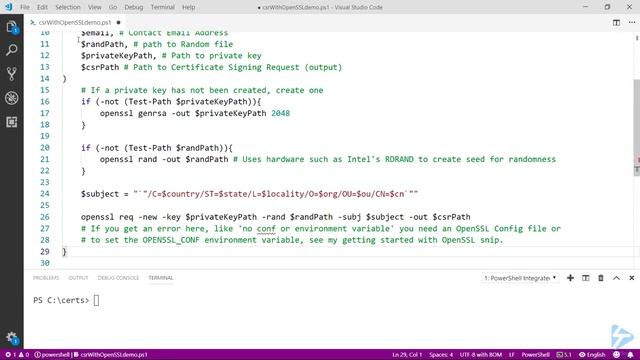
Task: Open the Source Control view
Action: click(11, 74)
